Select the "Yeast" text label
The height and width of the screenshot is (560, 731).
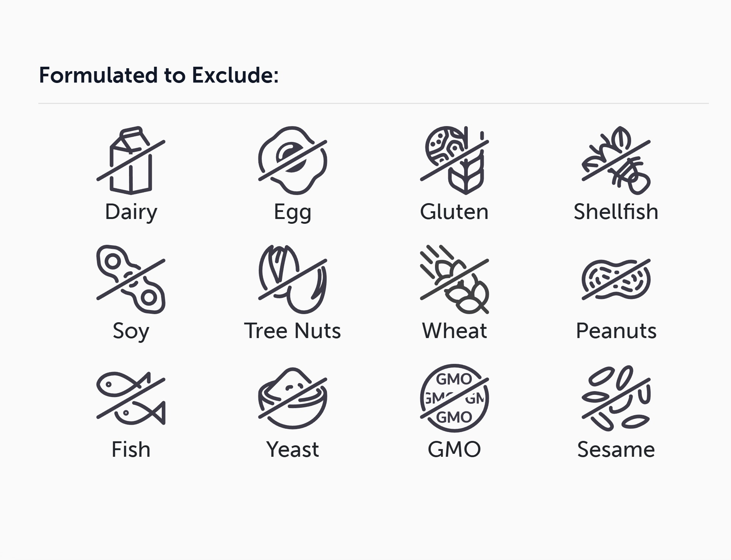point(293,449)
